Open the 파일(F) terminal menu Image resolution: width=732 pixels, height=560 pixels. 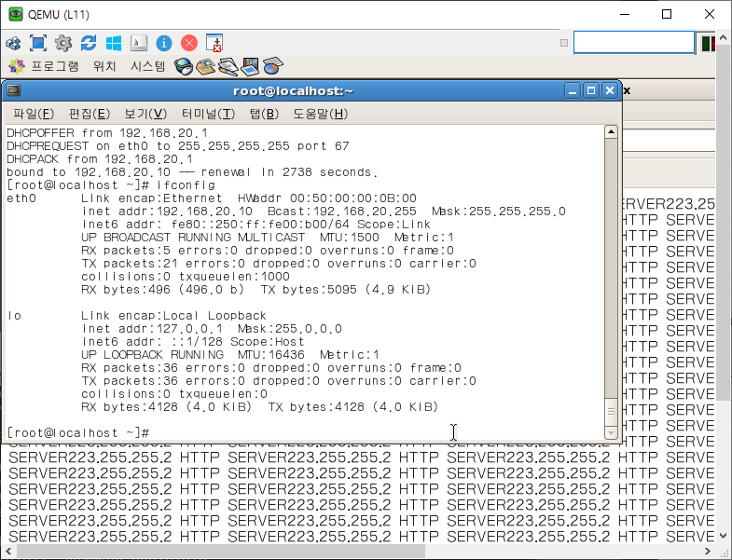point(34,114)
